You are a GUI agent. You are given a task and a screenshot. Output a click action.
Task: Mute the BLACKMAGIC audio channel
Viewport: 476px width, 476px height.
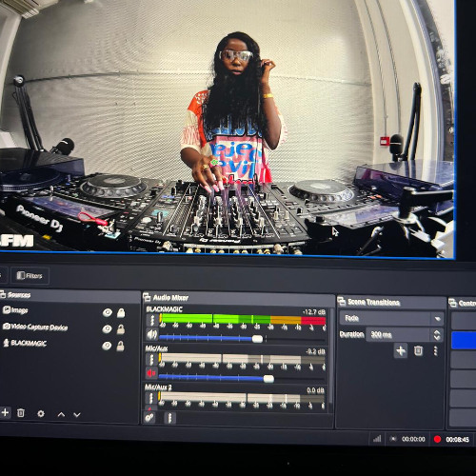[151, 334]
